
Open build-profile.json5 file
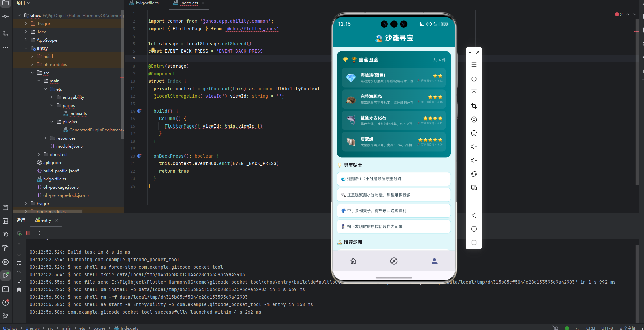(x=58, y=171)
